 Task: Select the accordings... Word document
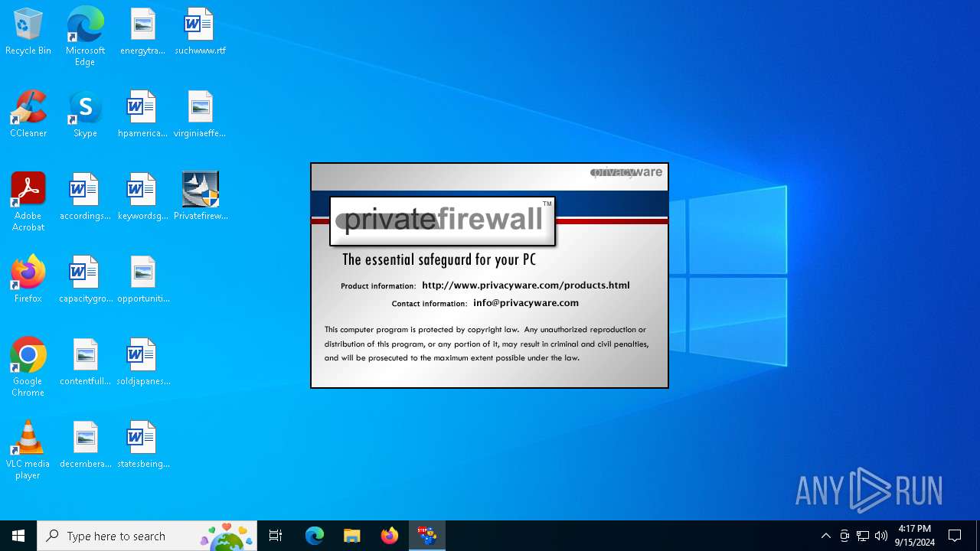coord(85,197)
